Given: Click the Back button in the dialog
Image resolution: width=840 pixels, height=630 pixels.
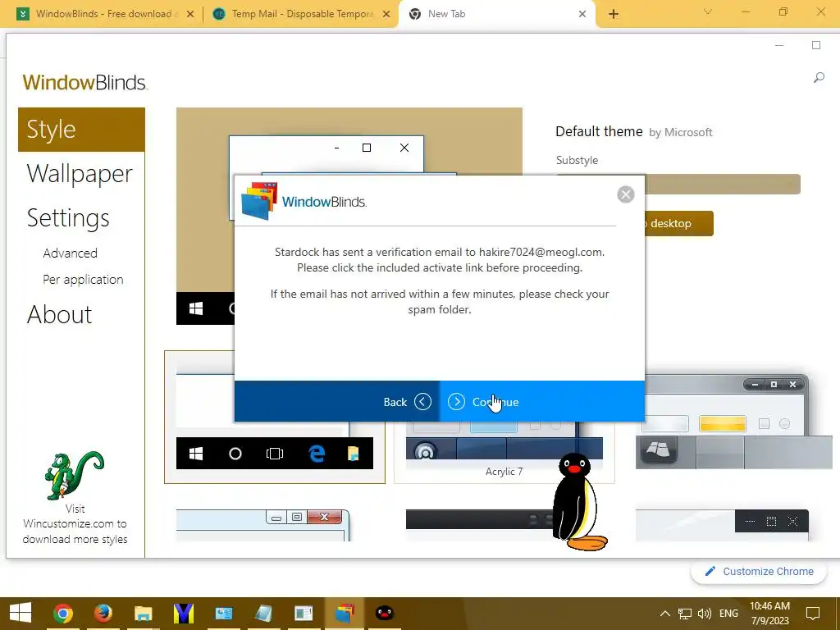Looking at the screenshot, I should coord(337,401).
